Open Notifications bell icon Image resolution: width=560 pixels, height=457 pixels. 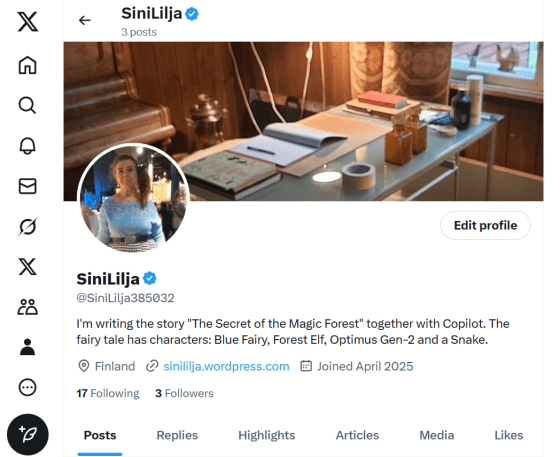(x=28, y=146)
